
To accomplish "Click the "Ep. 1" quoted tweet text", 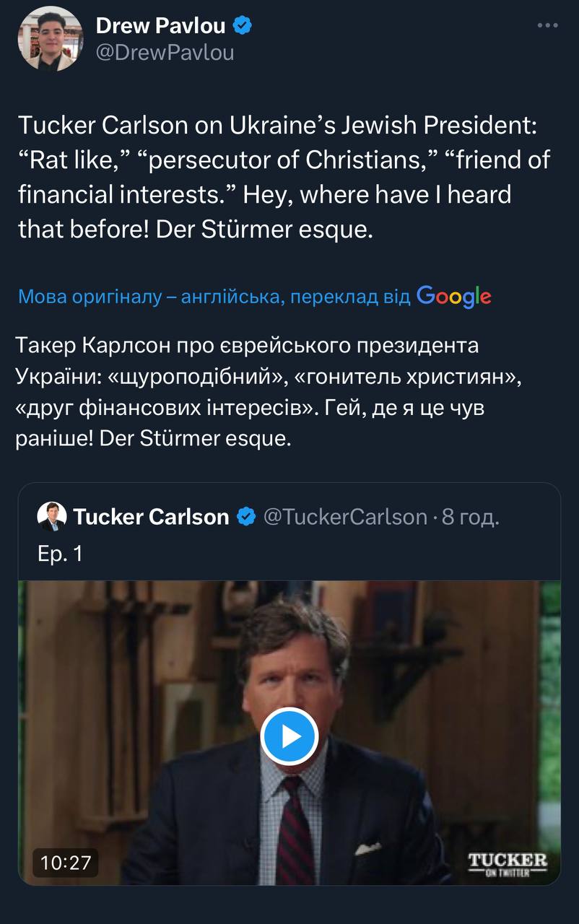I will pyautogui.click(x=60, y=553).
